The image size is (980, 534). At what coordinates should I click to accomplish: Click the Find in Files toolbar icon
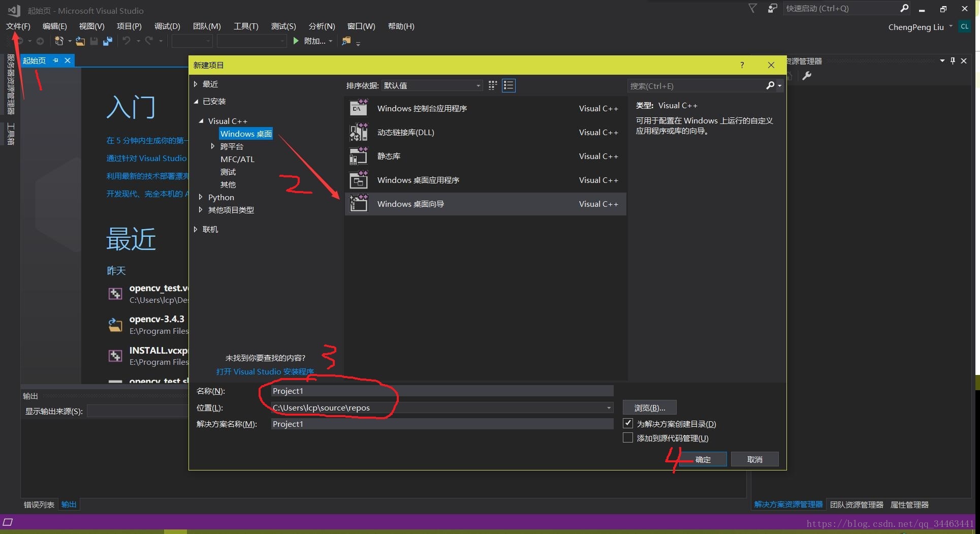(346, 41)
